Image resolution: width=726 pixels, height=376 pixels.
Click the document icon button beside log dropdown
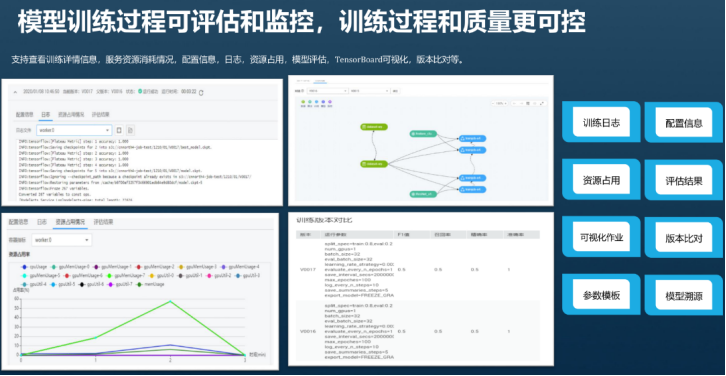(131, 130)
